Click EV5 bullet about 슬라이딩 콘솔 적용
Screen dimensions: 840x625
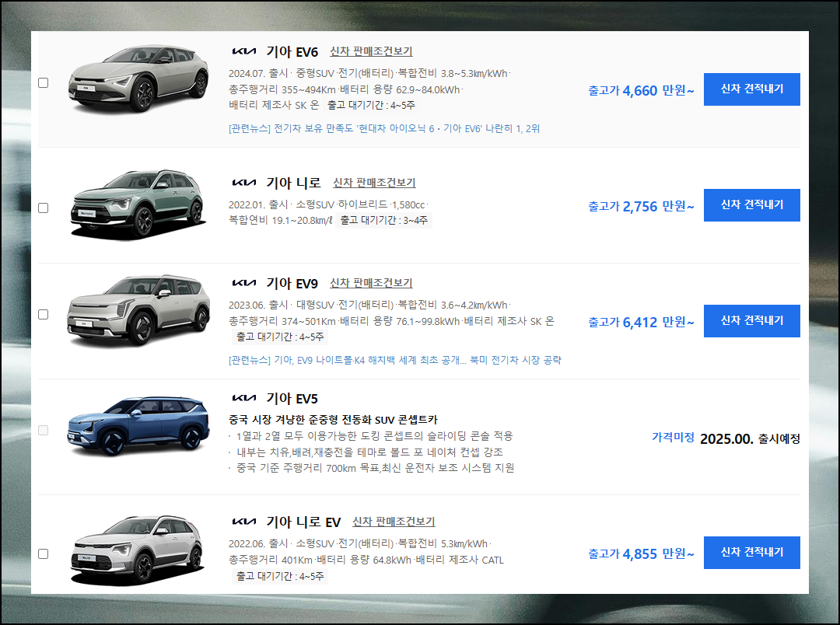tap(374, 436)
